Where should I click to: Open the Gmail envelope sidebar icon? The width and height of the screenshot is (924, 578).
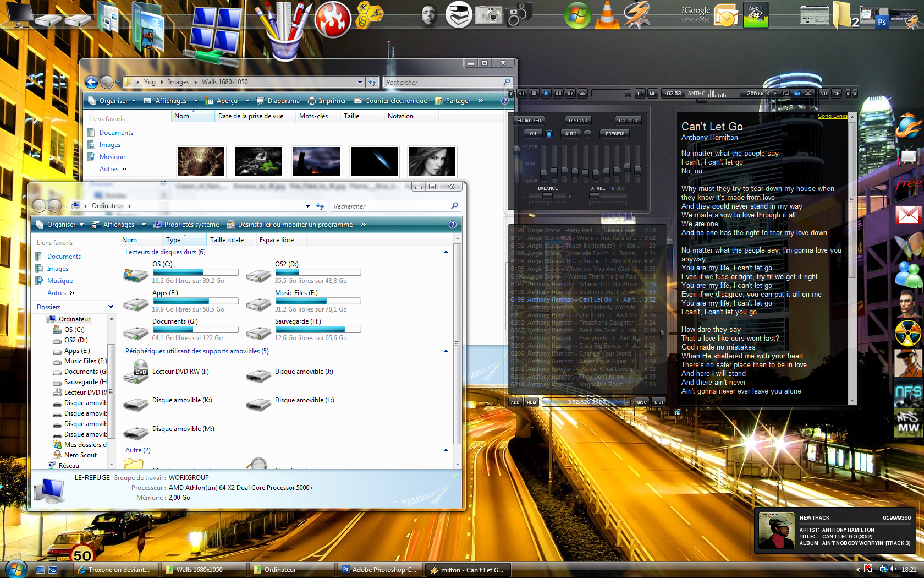tap(908, 215)
